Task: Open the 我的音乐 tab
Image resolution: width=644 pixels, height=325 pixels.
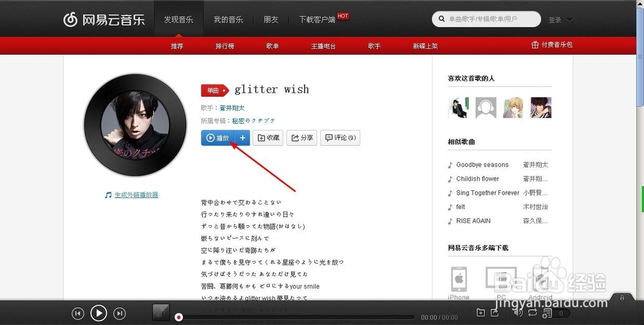Action: [x=228, y=19]
